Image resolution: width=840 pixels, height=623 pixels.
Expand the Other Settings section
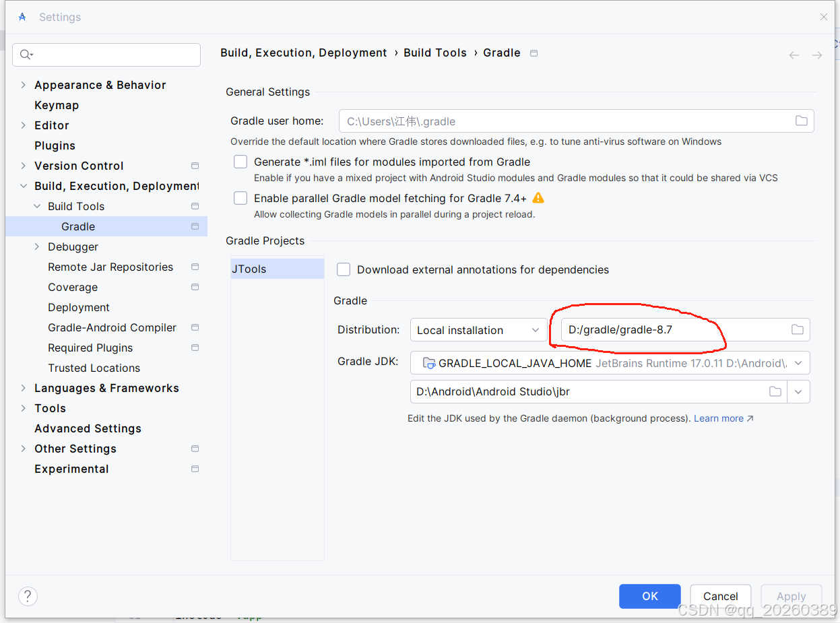tap(24, 449)
